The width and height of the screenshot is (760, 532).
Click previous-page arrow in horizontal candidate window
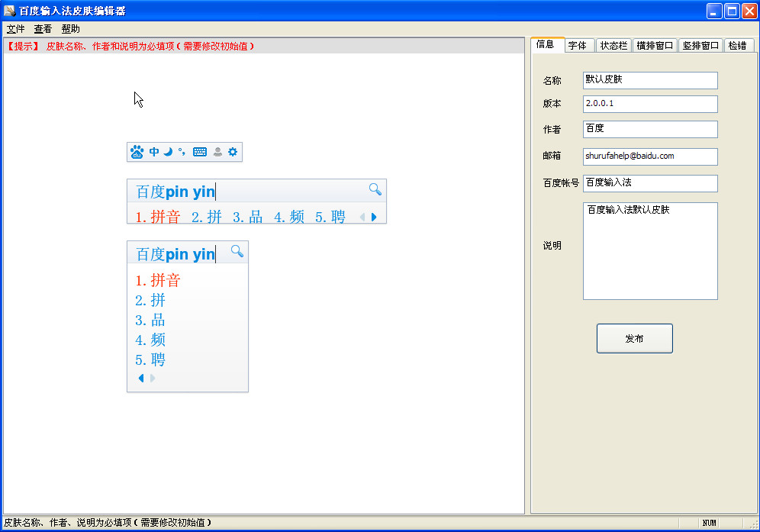click(362, 218)
